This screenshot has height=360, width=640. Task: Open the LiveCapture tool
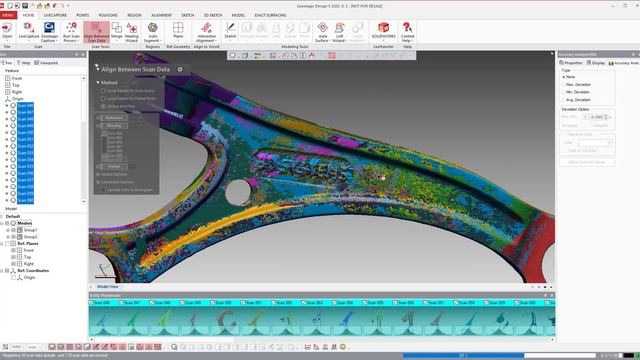pyautogui.click(x=29, y=31)
